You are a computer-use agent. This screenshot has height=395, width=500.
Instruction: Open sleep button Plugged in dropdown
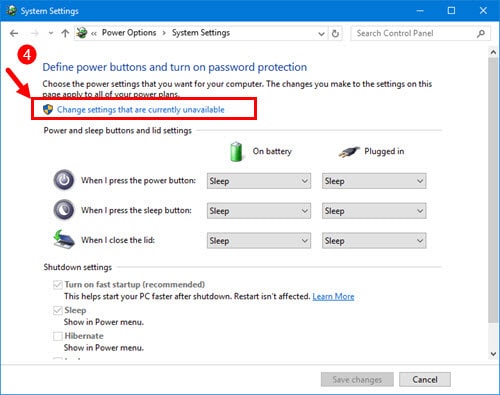point(374,211)
